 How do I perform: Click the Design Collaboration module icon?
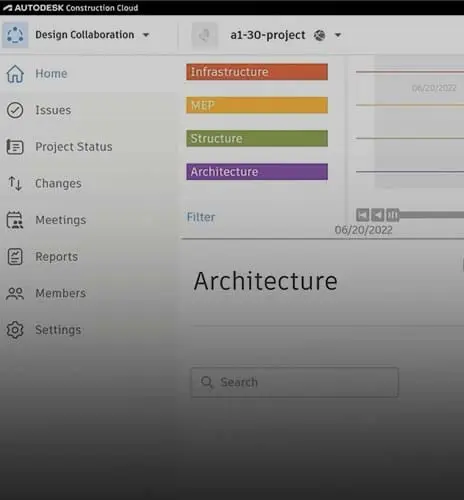pyautogui.click(x=15, y=35)
